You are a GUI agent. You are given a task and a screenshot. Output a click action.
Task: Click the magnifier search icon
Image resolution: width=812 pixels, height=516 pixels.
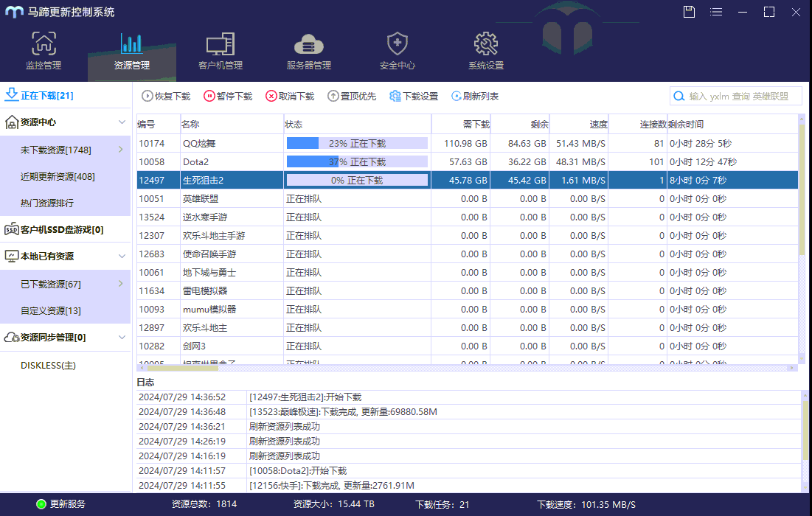(x=679, y=97)
